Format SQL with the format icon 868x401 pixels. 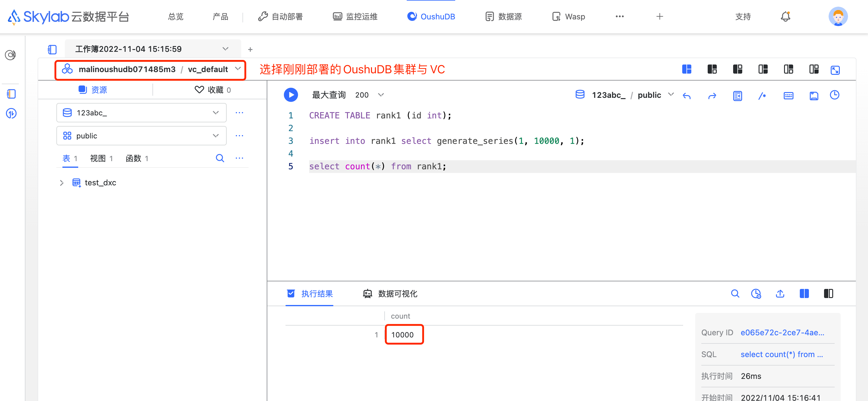click(737, 96)
